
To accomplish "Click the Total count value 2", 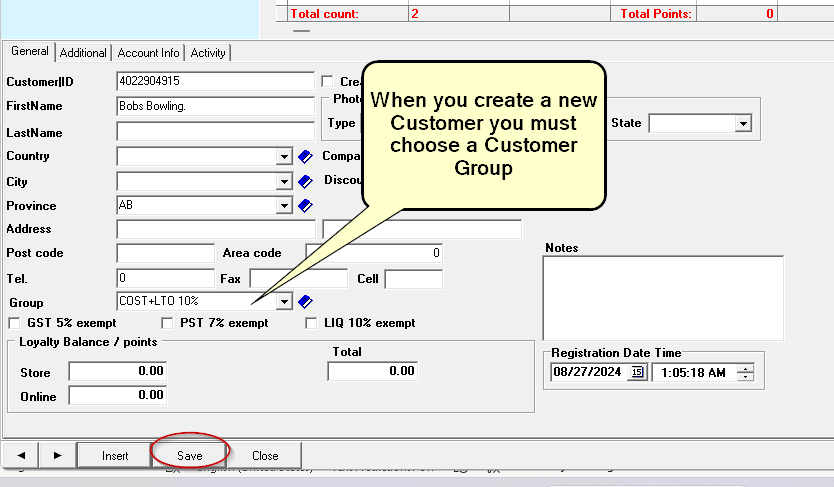I will click(x=415, y=14).
